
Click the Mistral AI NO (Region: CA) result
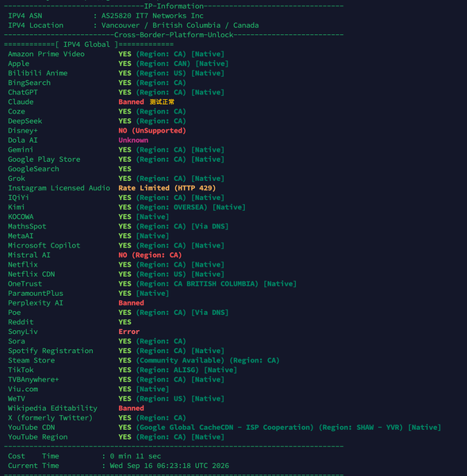click(x=150, y=255)
